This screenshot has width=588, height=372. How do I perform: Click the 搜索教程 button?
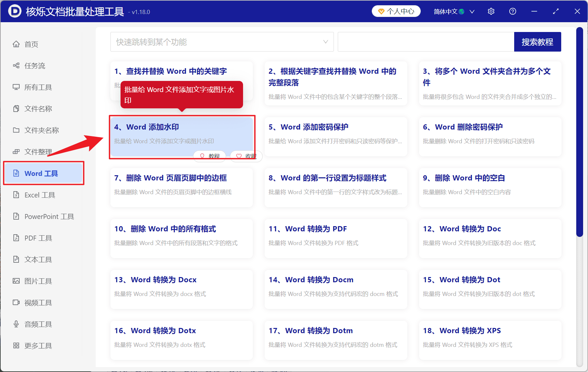(537, 42)
